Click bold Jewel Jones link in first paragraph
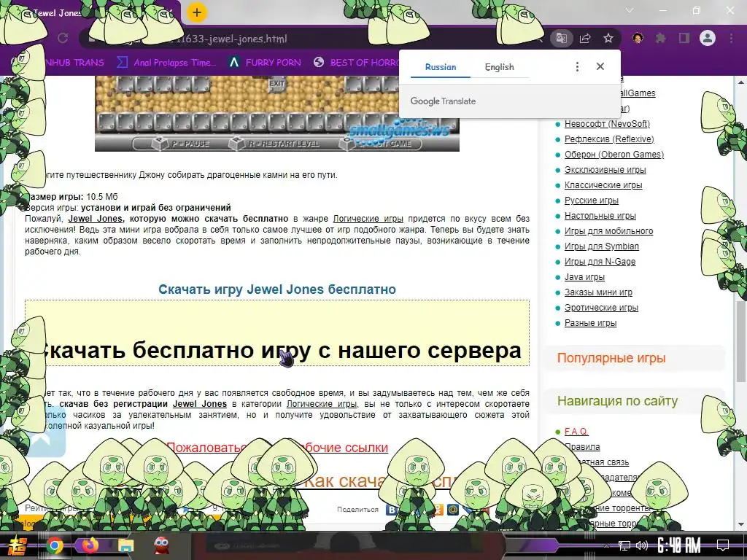The width and height of the screenshot is (747, 560). pos(96,219)
